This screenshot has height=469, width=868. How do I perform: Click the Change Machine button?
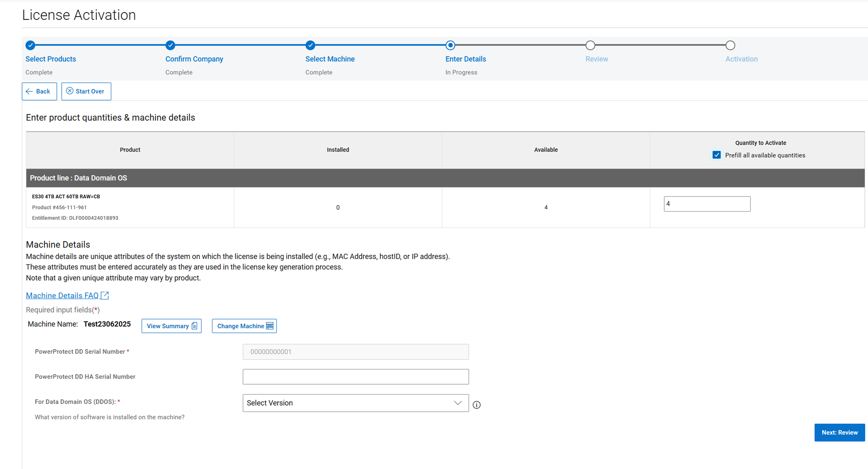tap(244, 326)
